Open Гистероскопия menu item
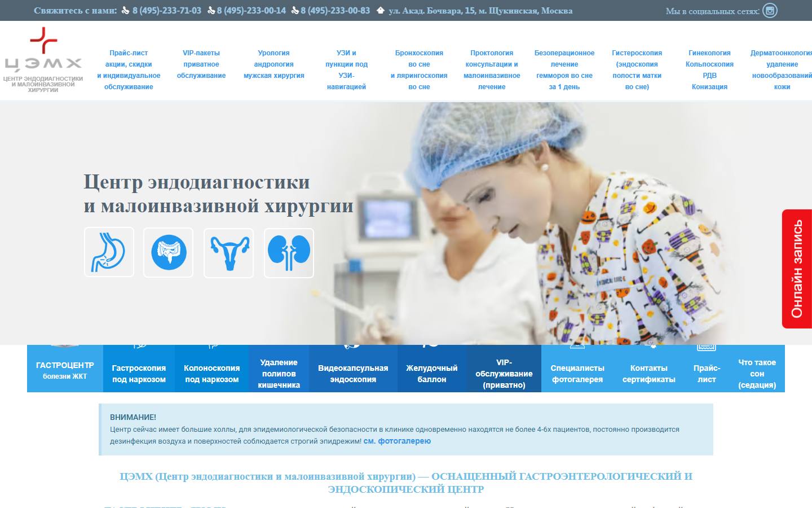 tap(637, 70)
